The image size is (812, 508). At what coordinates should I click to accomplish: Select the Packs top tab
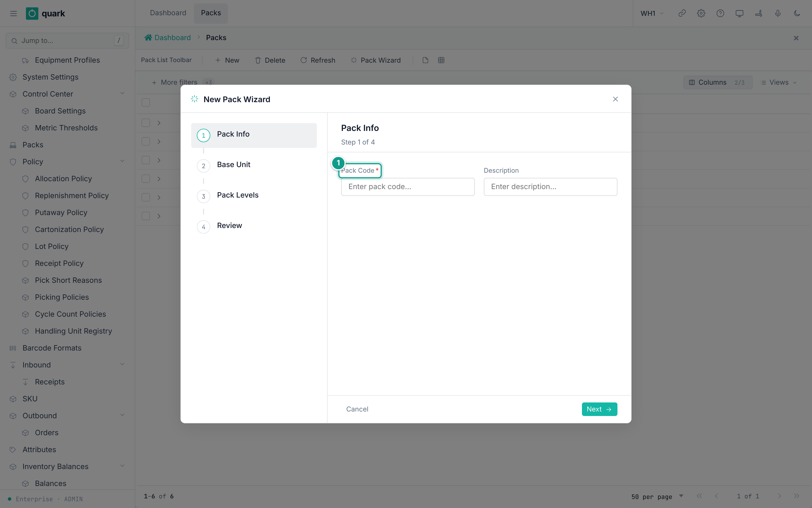(x=211, y=13)
